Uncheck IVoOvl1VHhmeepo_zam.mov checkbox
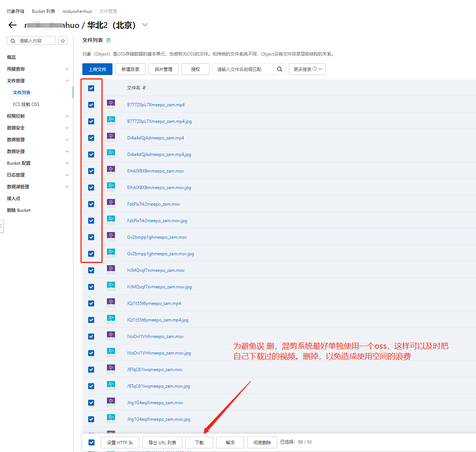 tap(91, 337)
